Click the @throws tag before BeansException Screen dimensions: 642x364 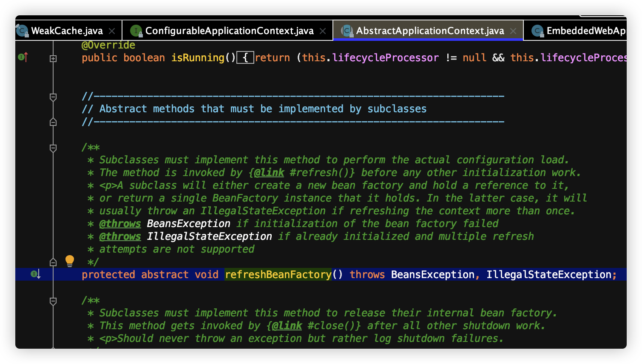click(x=120, y=224)
